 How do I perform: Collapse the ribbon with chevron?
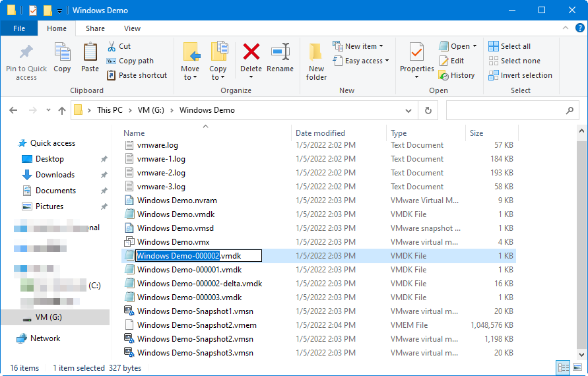566,28
